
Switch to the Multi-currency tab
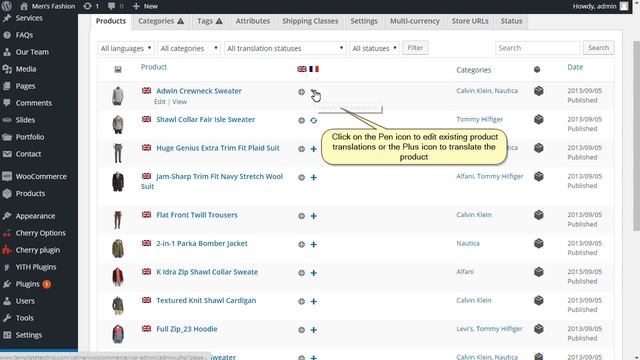tap(415, 21)
